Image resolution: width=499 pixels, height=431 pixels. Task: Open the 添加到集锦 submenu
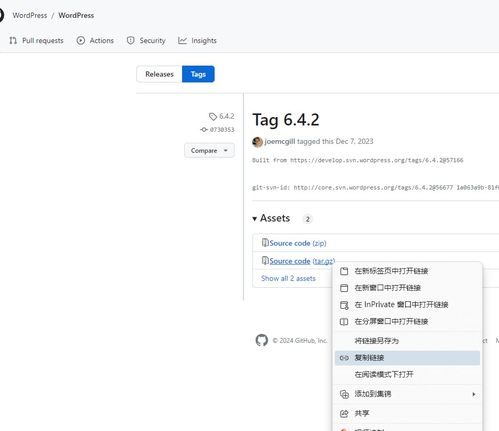pyautogui.click(x=407, y=394)
